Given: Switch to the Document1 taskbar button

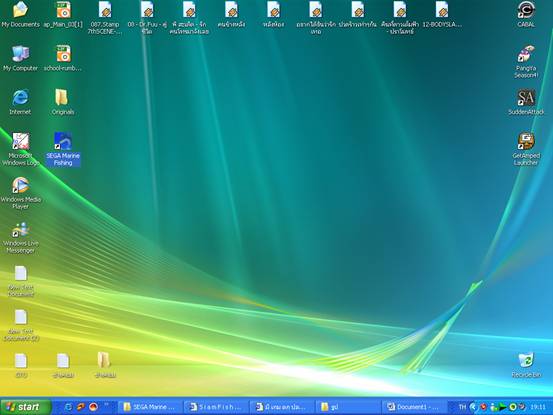Looking at the screenshot, I should click(413, 407).
